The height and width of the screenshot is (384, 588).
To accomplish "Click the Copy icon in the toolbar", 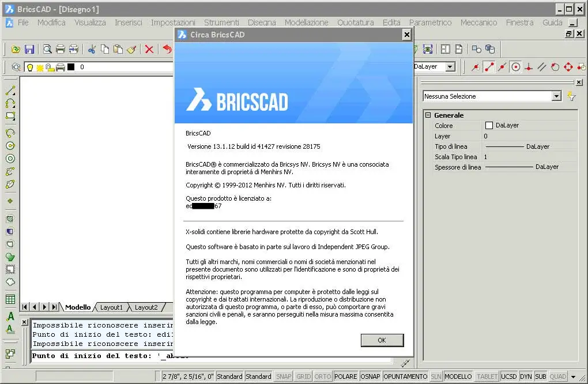I will pyautogui.click(x=105, y=49).
